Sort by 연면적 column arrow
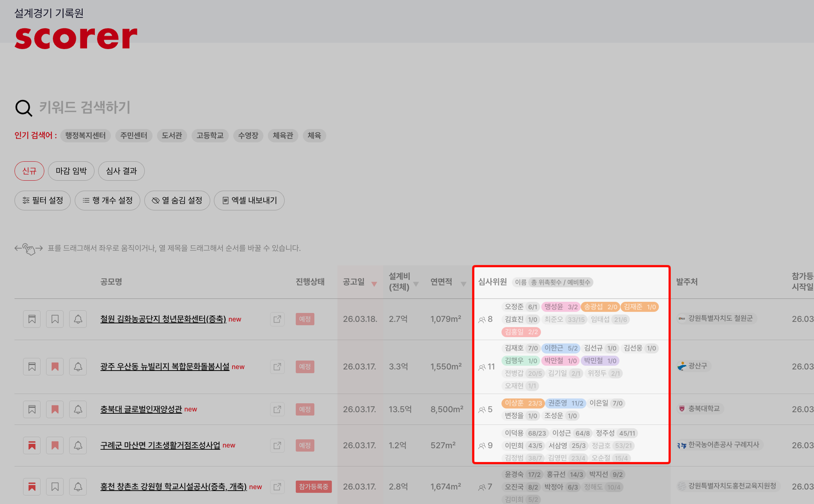Viewport: 814px width, 504px height. coord(463,284)
